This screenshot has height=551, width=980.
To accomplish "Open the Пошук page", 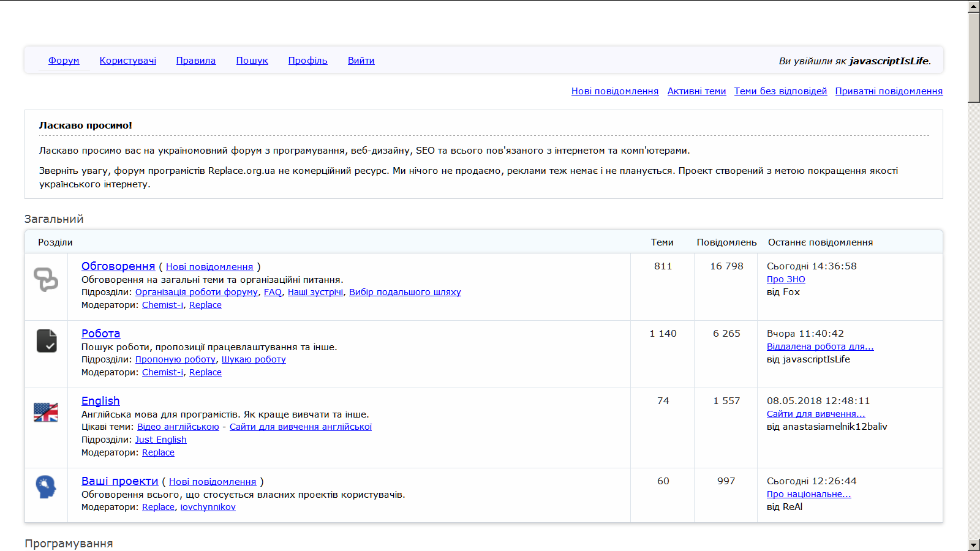I will click(252, 61).
